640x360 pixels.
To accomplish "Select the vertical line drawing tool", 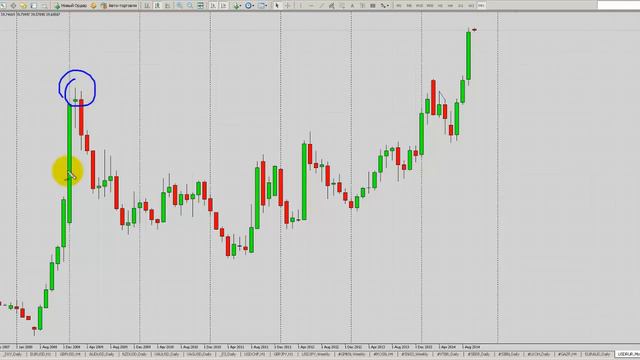I will click(x=300, y=6).
